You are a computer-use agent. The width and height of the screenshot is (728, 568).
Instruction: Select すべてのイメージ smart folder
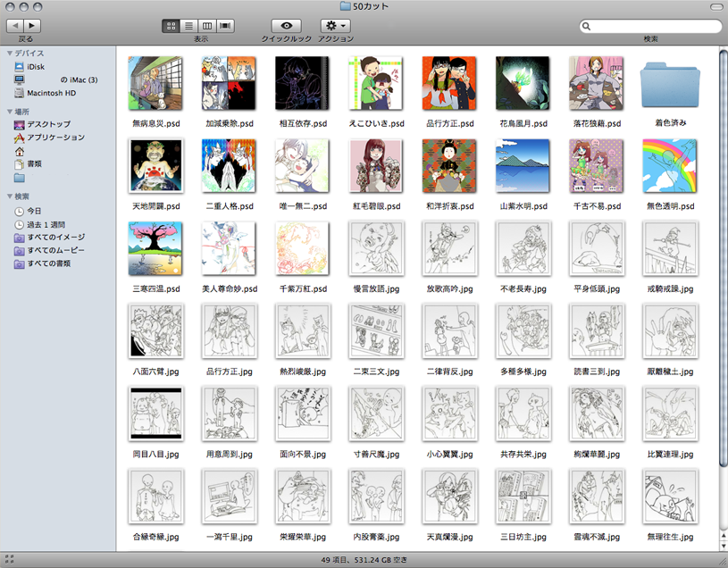(x=49, y=238)
